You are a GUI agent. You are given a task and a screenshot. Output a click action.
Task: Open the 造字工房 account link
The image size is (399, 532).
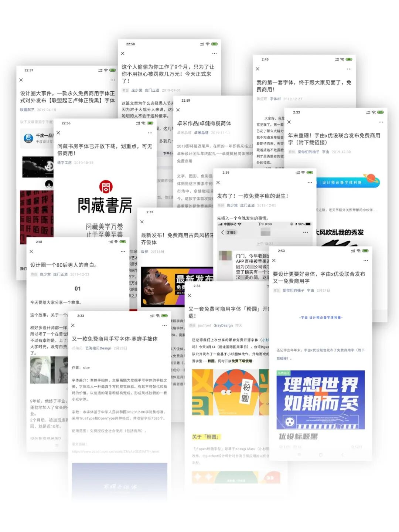tap(64, 163)
